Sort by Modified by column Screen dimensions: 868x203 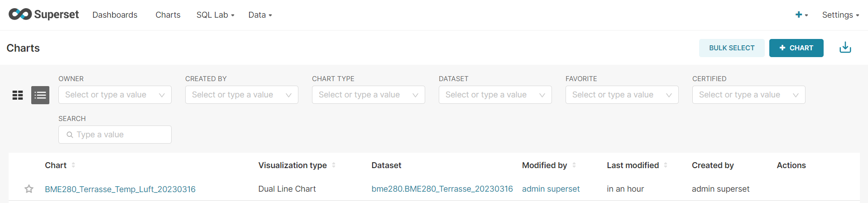(574, 165)
